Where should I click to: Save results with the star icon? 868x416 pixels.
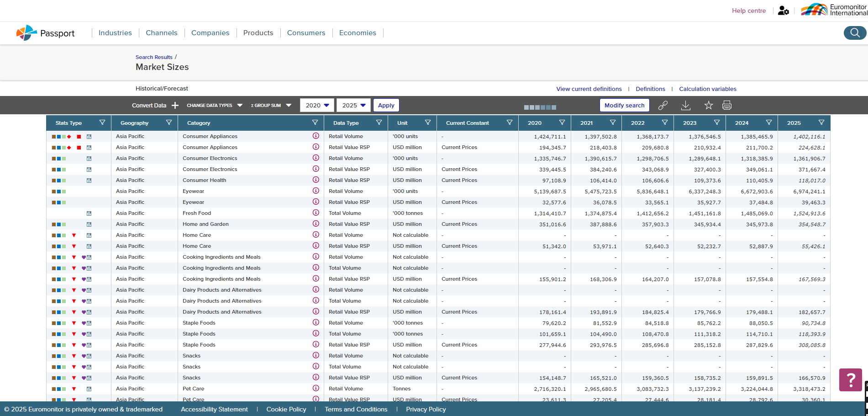[x=708, y=106]
